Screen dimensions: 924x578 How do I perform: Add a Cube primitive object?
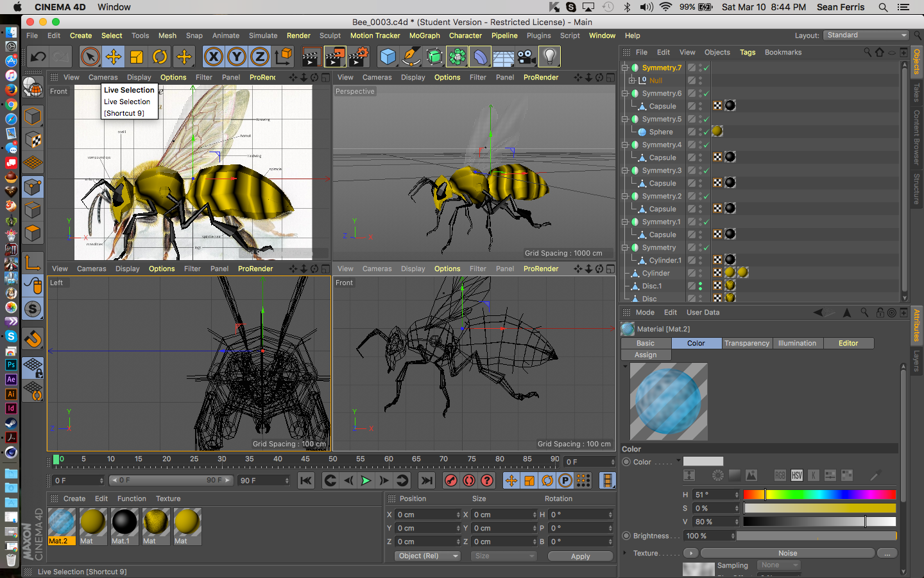click(x=388, y=57)
